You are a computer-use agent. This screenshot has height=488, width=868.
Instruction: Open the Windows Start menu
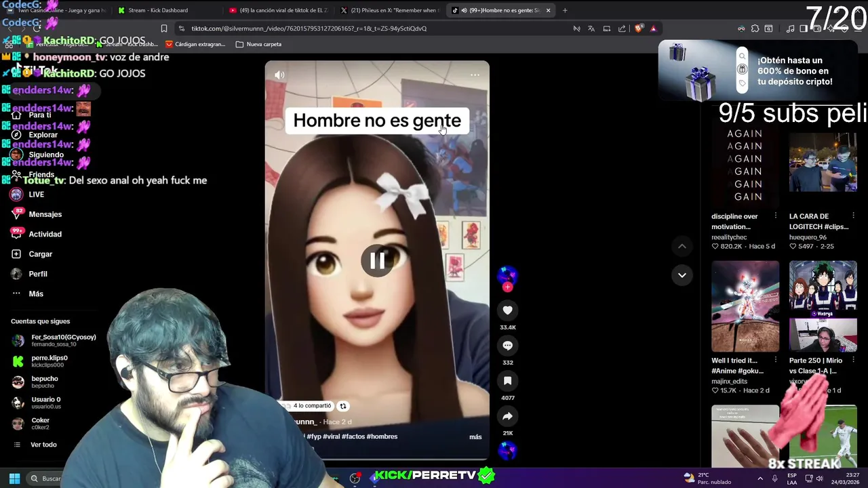[x=14, y=478]
